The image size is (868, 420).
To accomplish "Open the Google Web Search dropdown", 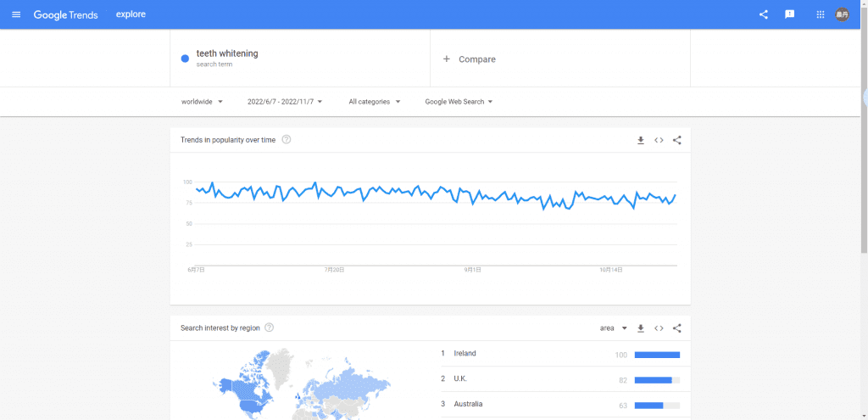I will click(x=459, y=102).
